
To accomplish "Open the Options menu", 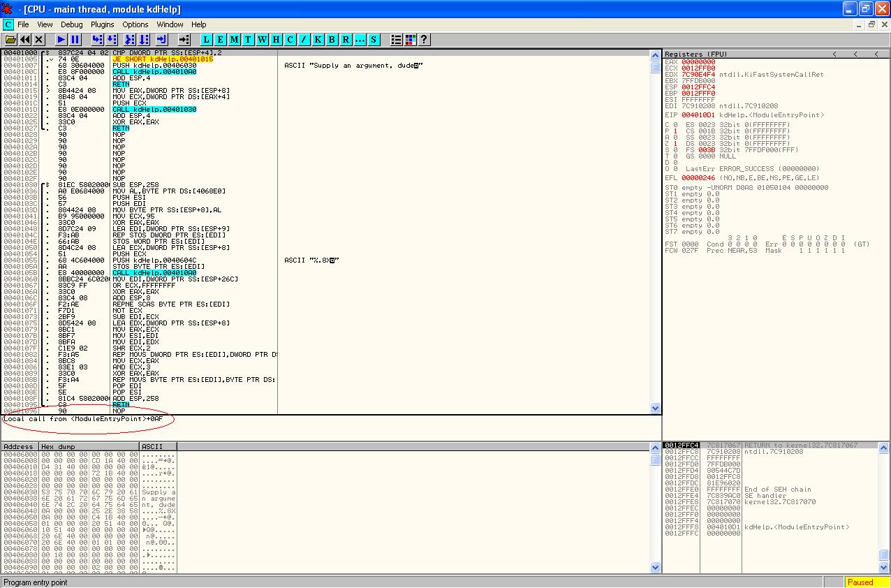I will pyautogui.click(x=135, y=24).
